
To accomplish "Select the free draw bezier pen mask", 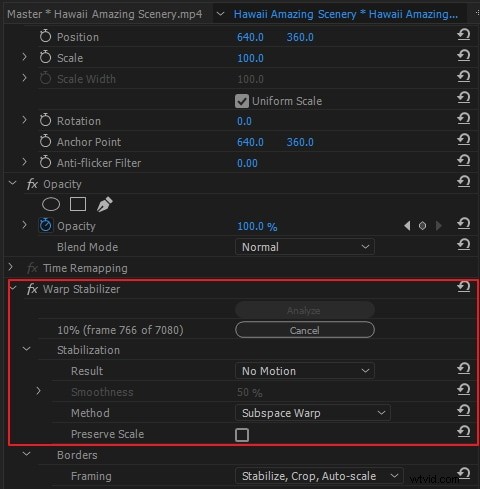I will pos(104,204).
